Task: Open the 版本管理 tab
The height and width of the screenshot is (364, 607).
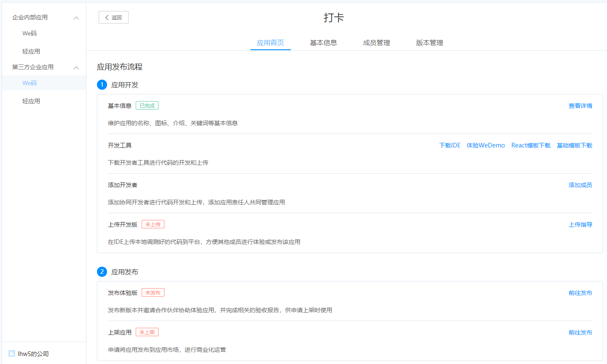Action: pos(430,43)
